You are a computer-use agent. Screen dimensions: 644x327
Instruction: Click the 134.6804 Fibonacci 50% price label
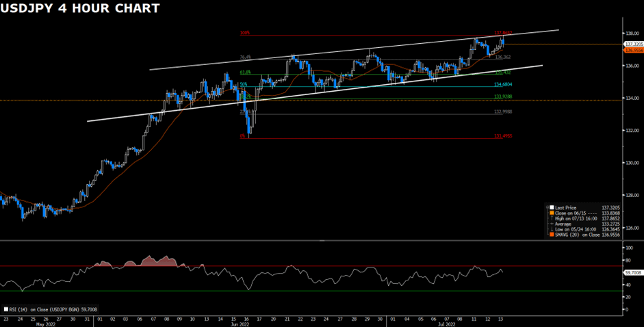(x=503, y=85)
